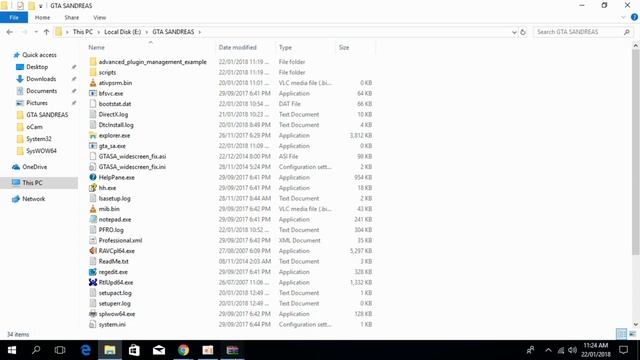Select the gta_sa.exe file icon
Viewport: 640px width, 360px height.
(93, 146)
